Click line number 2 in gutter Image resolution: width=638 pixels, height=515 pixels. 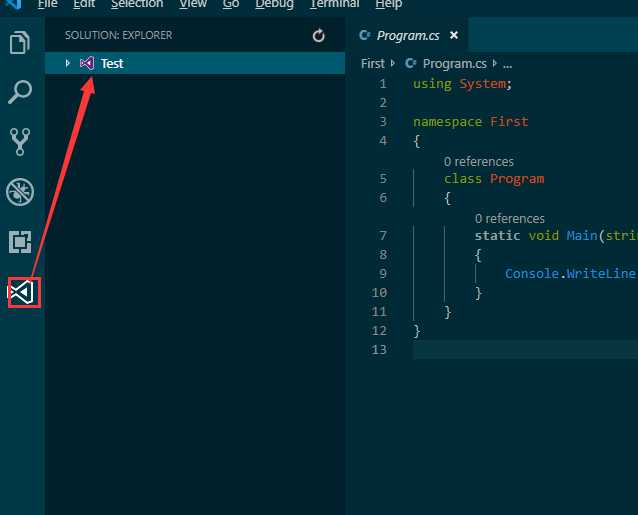382,103
